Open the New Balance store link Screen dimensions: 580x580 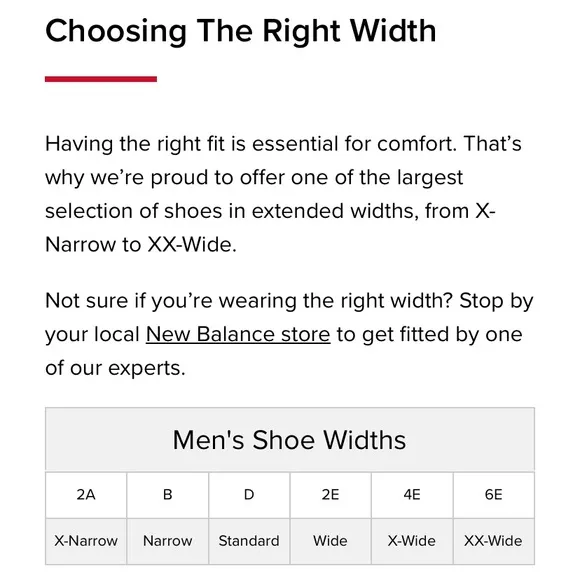(238, 334)
